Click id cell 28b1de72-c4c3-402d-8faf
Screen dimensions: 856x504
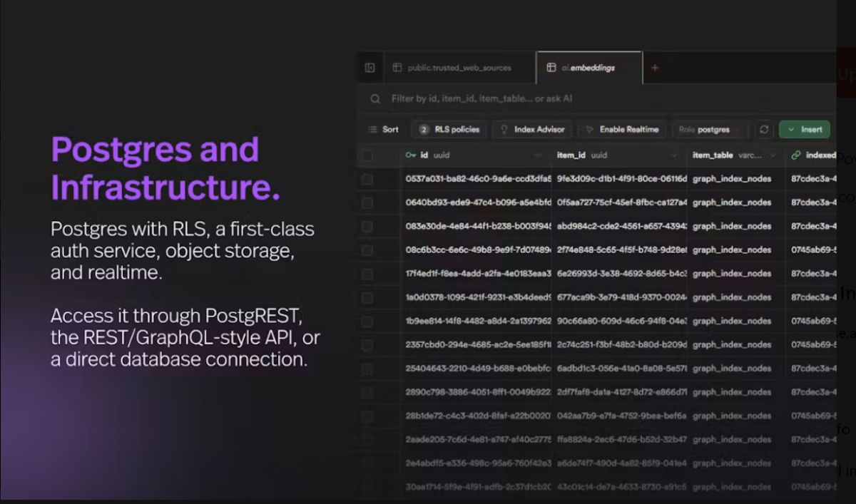point(477,415)
